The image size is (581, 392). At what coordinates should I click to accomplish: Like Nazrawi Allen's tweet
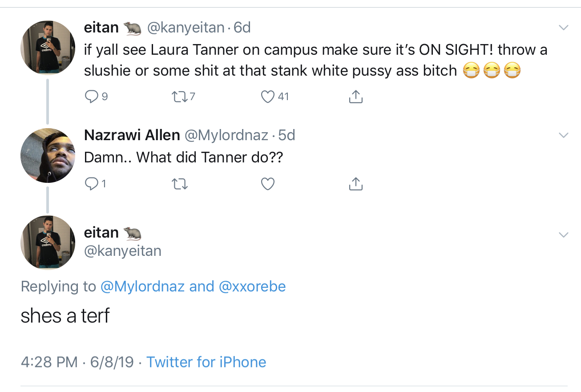click(267, 183)
